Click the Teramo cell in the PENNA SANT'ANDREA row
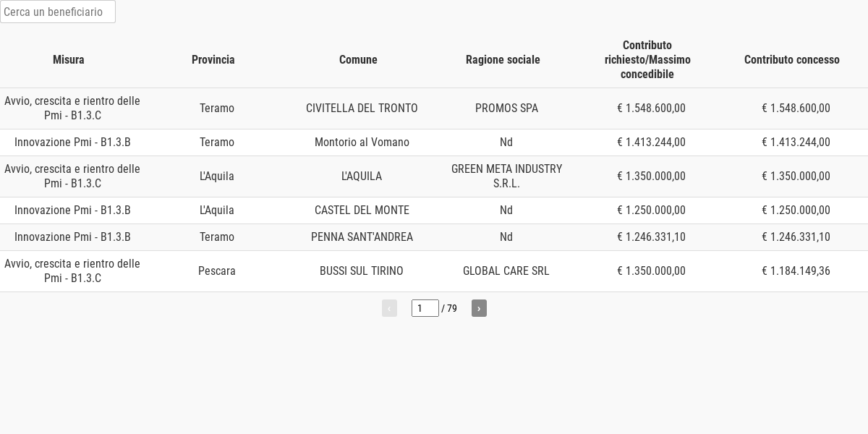868x434 pixels. tap(217, 237)
